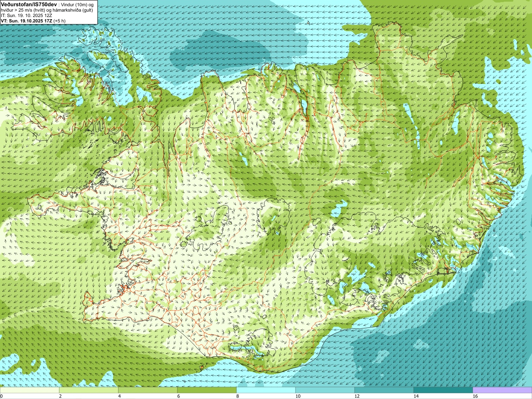Select the 'IT: Sun. 19. 10. 2025 12Z' line
The width and height of the screenshot is (532, 399).
(x=27, y=15)
